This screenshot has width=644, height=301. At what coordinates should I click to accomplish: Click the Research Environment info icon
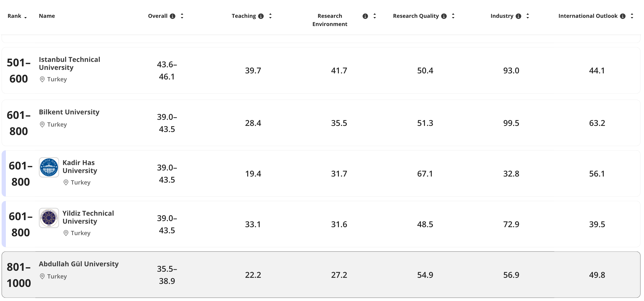[x=365, y=16]
